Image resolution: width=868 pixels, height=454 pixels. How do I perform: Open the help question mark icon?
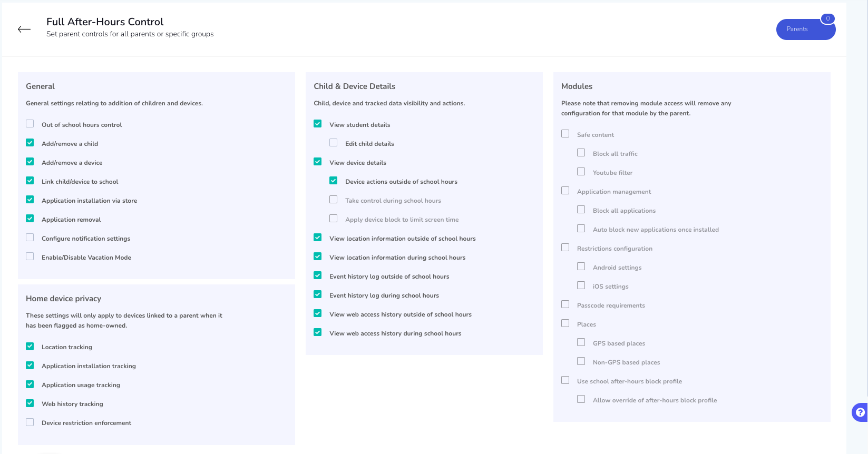pos(860,412)
